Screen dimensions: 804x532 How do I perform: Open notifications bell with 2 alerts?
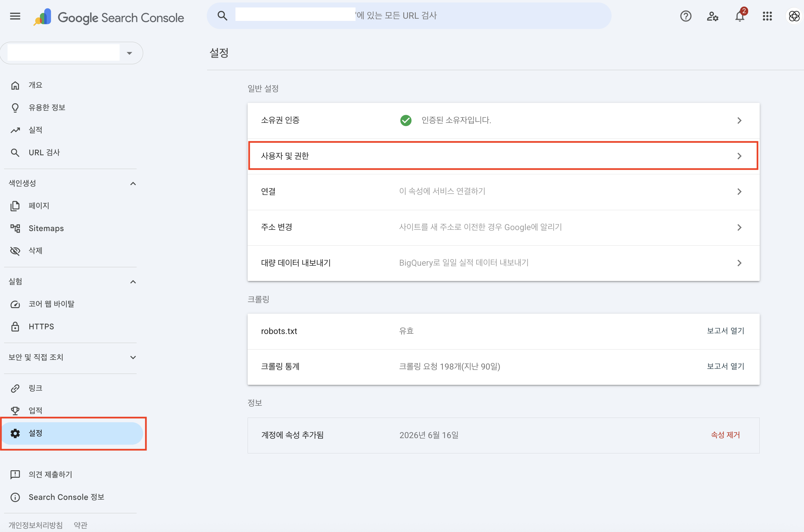[x=740, y=15]
